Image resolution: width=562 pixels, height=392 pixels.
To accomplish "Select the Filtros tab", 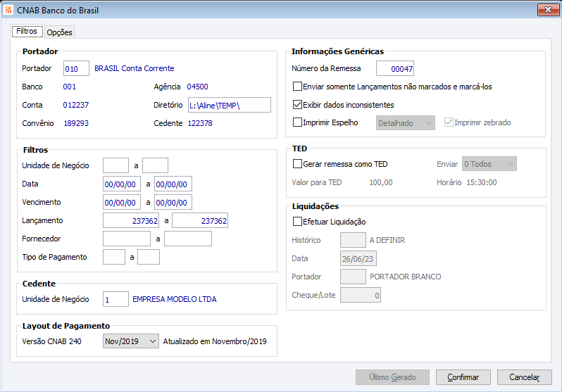I will tap(27, 32).
